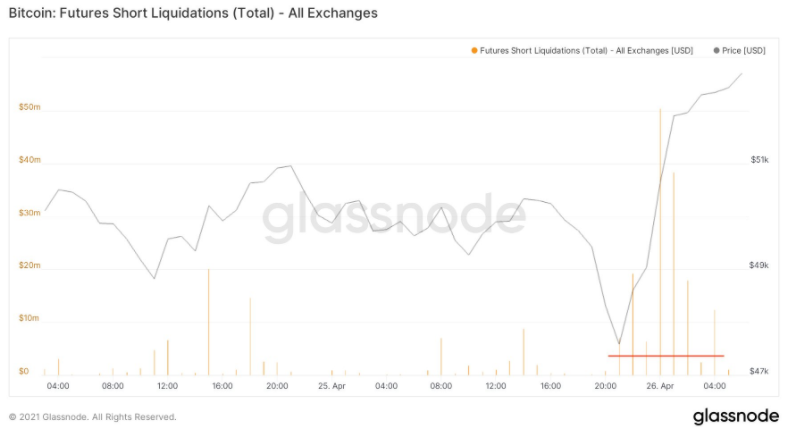Click the $20m orange bar near 16:00

(208, 320)
